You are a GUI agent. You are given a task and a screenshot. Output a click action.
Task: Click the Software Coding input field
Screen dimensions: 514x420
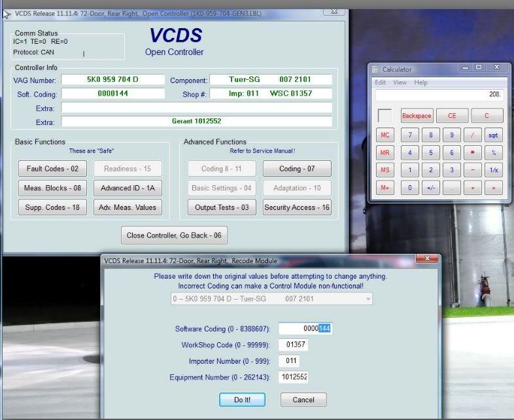point(305,328)
